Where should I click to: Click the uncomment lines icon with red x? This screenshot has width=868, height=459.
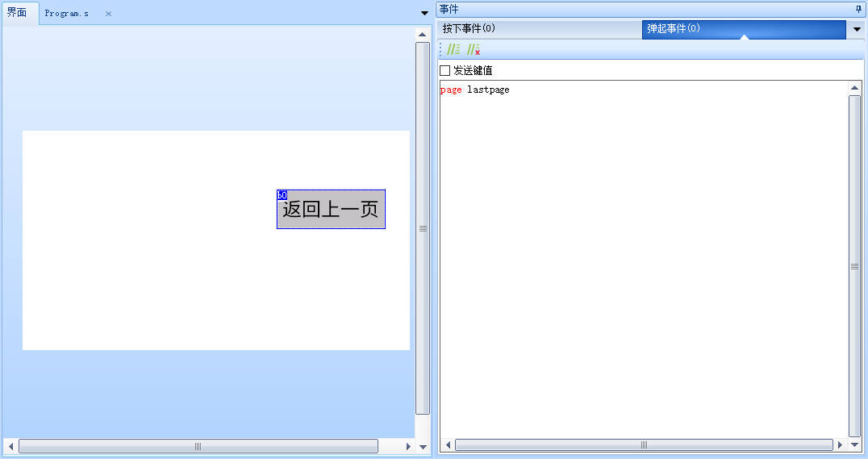pos(474,50)
